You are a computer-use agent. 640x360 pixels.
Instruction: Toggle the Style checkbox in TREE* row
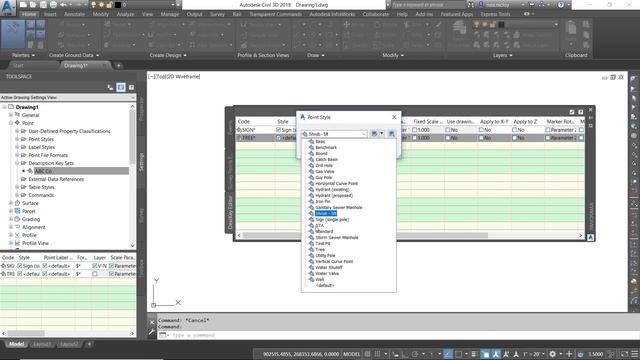pos(278,138)
